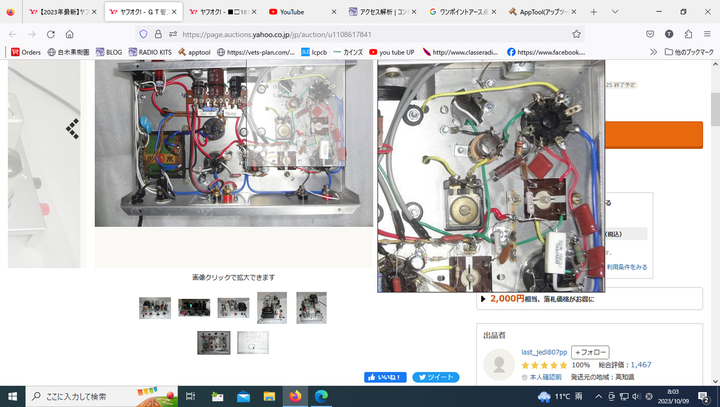Click the +フォロー follow button
The width and height of the screenshot is (720, 407).
[x=590, y=352]
